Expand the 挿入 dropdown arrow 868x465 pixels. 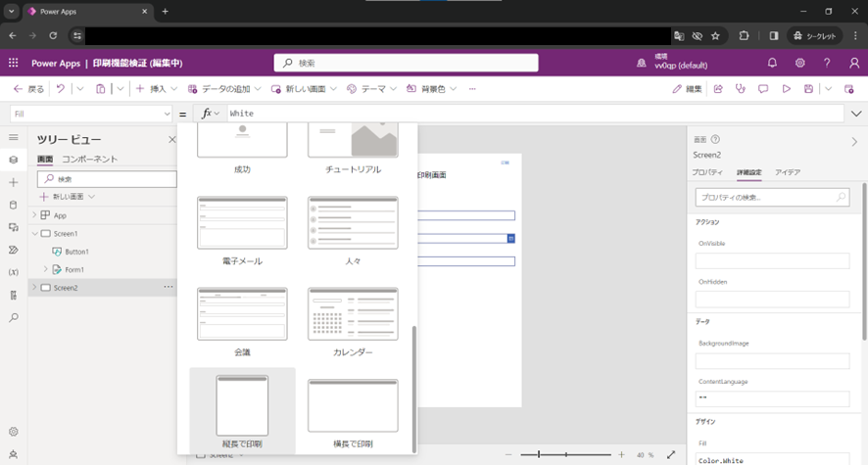pos(173,88)
